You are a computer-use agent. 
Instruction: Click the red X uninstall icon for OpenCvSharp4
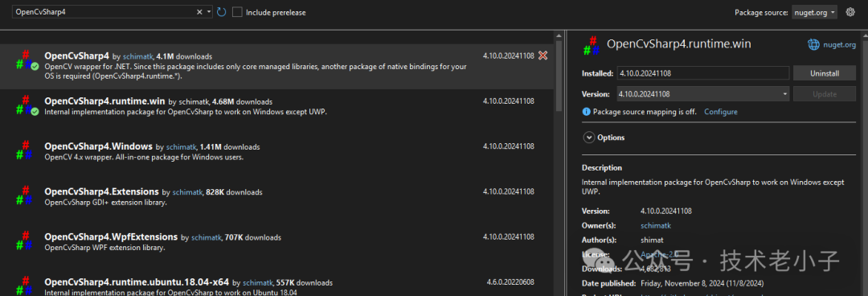pos(543,55)
